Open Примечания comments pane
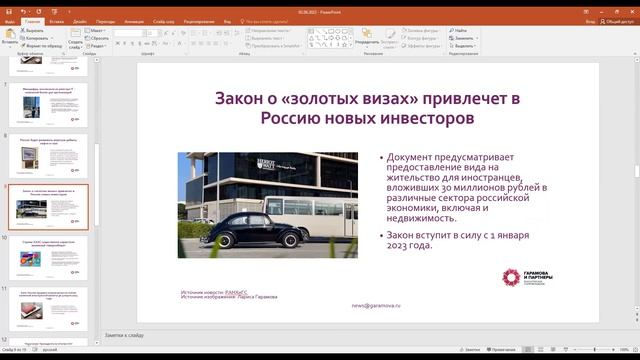 (501, 350)
